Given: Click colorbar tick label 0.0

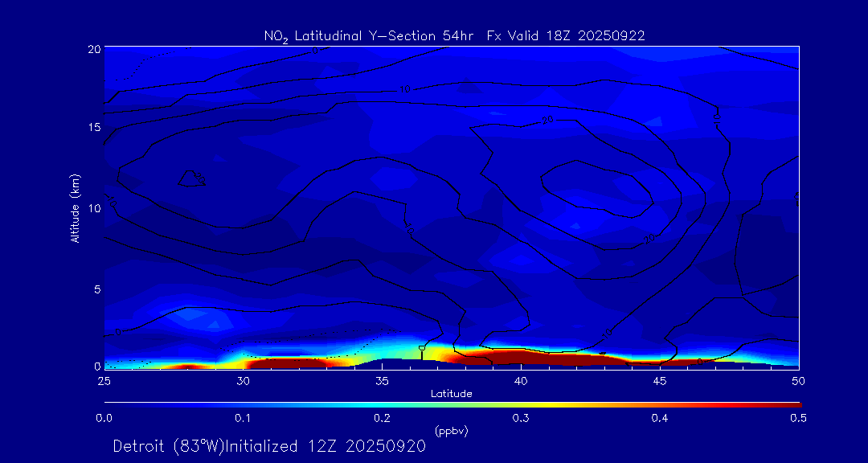Looking at the screenshot, I should [x=104, y=419].
